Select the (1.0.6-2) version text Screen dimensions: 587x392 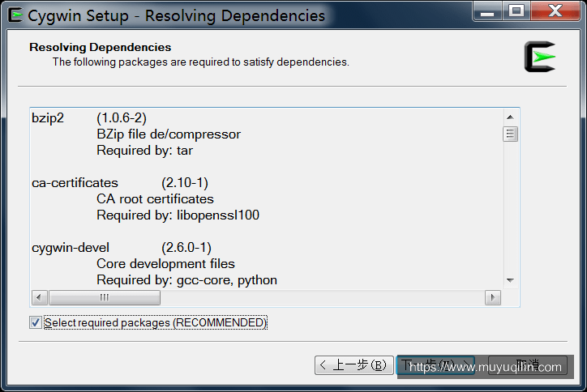[x=122, y=118]
